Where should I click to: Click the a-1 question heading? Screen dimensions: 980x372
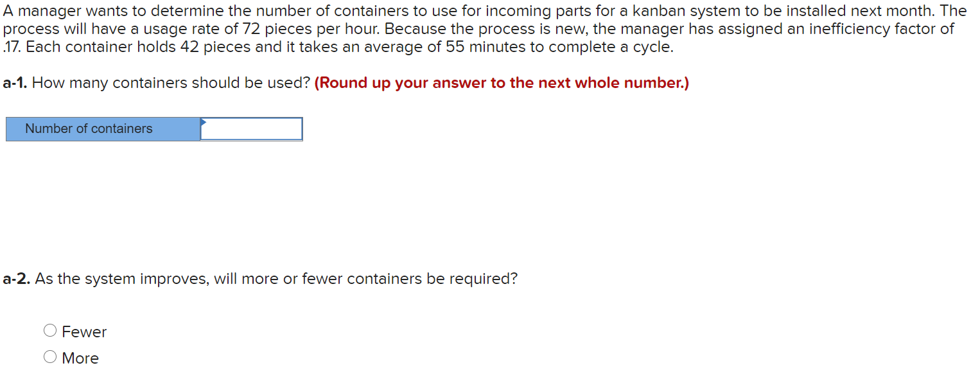point(157,82)
